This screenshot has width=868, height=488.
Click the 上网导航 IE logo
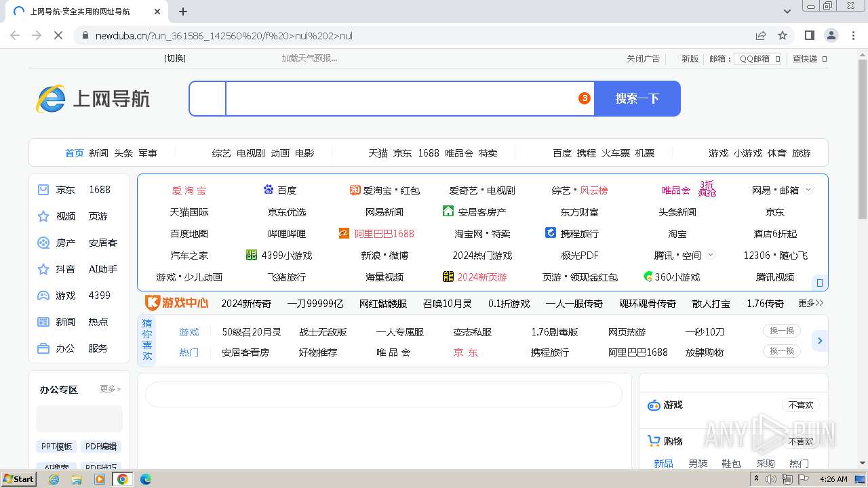click(x=51, y=99)
